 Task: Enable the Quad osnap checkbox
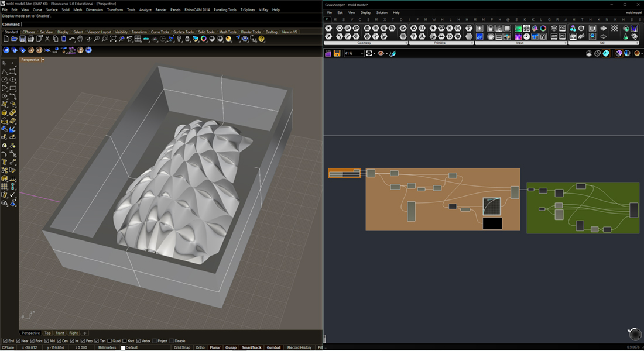(x=109, y=340)
